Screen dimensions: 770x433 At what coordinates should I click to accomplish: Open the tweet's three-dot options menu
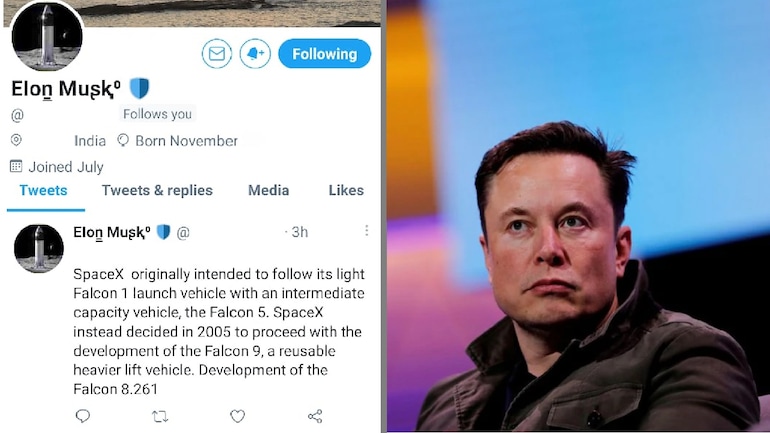click(366, 231)
